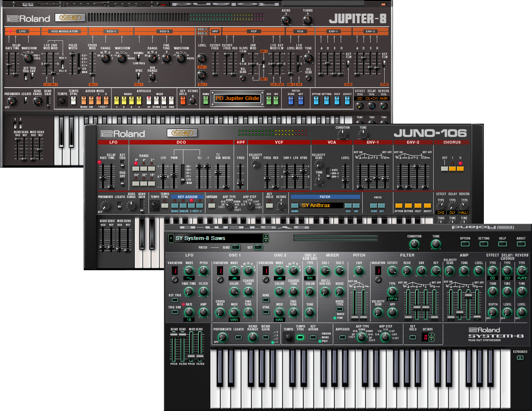Click the Jupiter-8 patch NAME button

click(x=206, y=100)
